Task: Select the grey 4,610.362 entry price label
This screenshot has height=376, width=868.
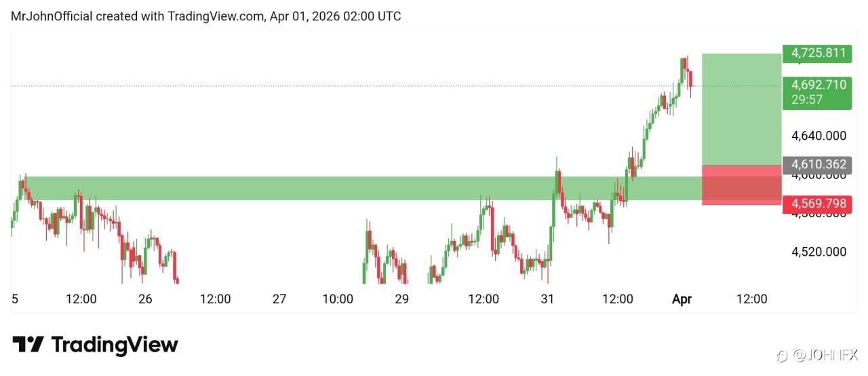Action: (x=816, y=164)
